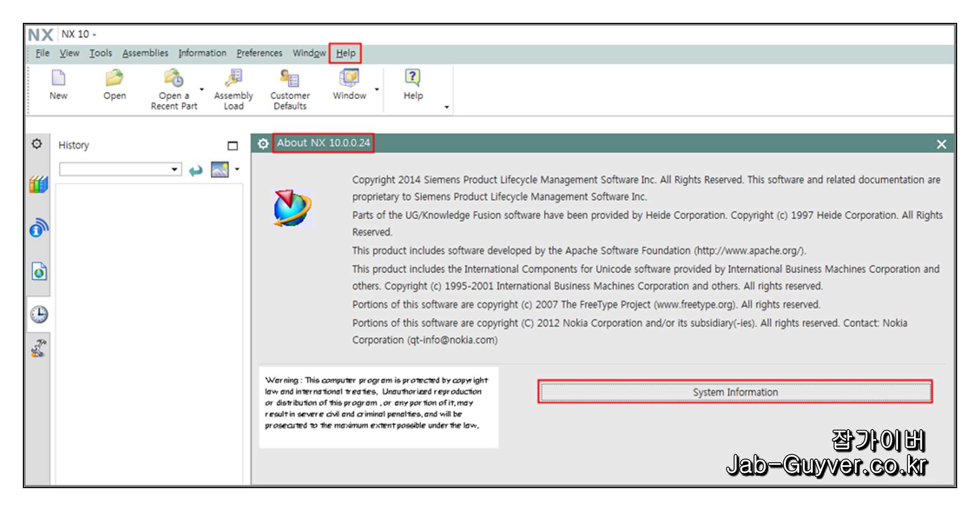Open a part with the Open icon
The width and height of the screenshot is (980, 511).
point(114,78)
